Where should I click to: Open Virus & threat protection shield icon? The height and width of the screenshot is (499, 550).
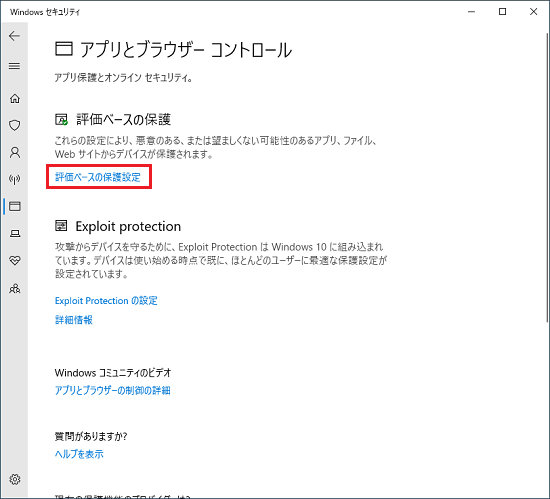point(15,125)
